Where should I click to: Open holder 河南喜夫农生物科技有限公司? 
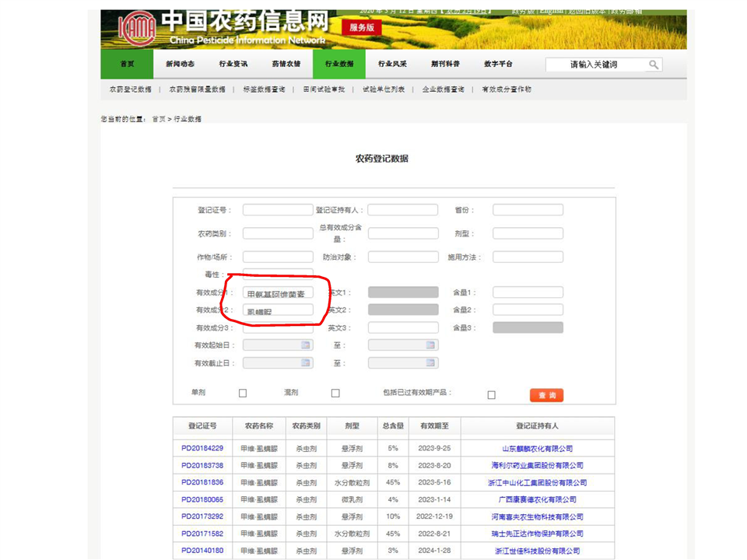[x=538, y=516]
